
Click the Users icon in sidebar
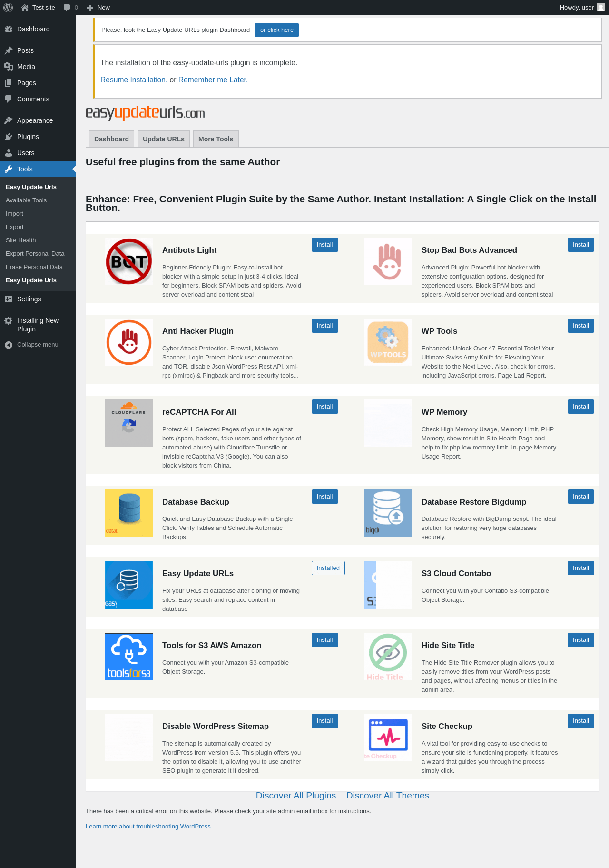pos(9,153)
